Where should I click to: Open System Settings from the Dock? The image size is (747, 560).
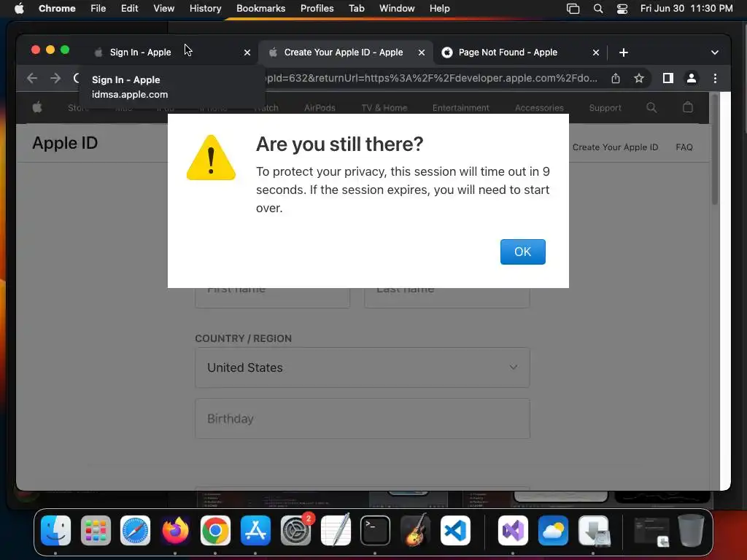[295, 531]
